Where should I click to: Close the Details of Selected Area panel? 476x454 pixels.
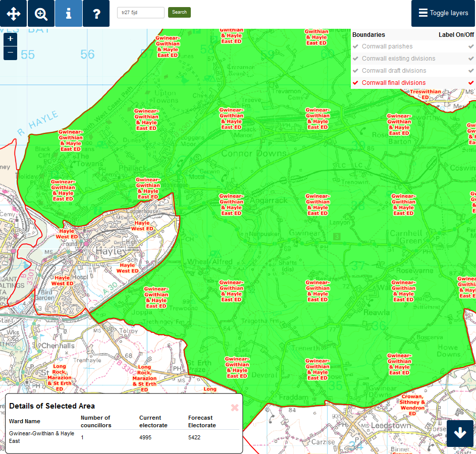tap(234, 408)
